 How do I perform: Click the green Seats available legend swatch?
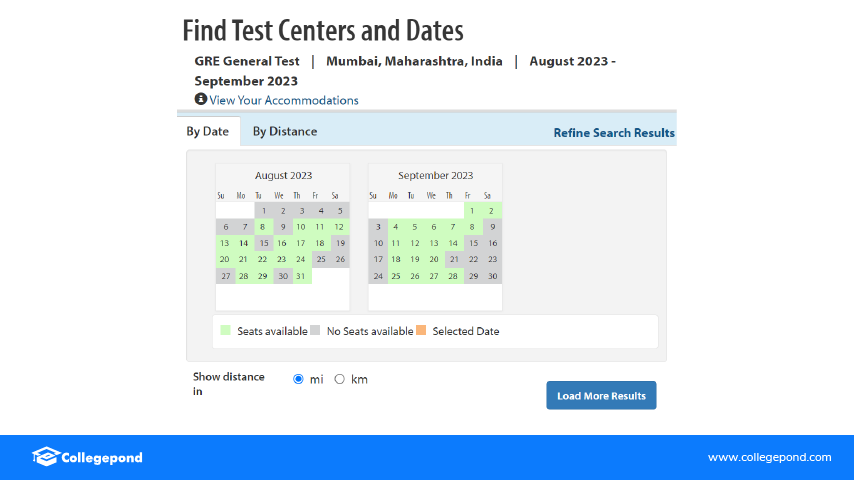pyautogui.click(x=226, y=330)
